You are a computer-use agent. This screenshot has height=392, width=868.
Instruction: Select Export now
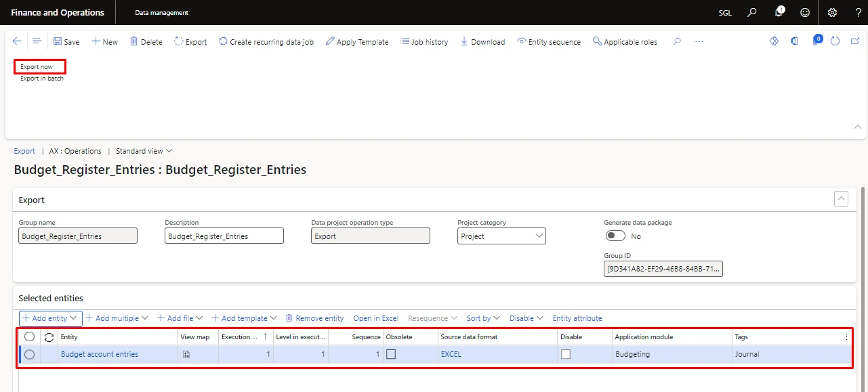point(37,67)
